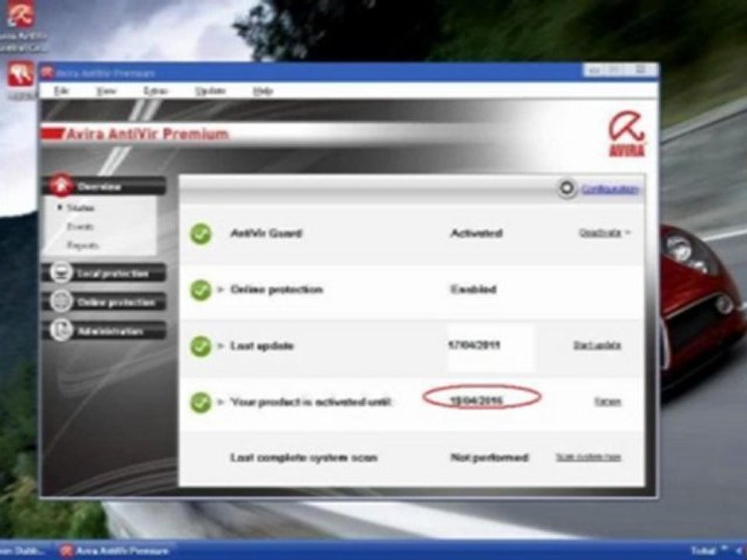
Task: Click green check beside AntiVir Guard
Action: click(201, 234)
